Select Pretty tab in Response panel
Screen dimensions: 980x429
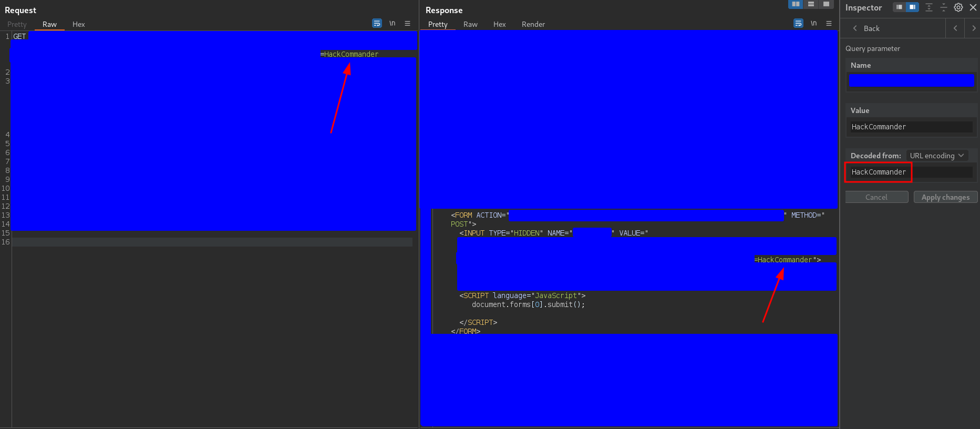(x=438, y=24)
